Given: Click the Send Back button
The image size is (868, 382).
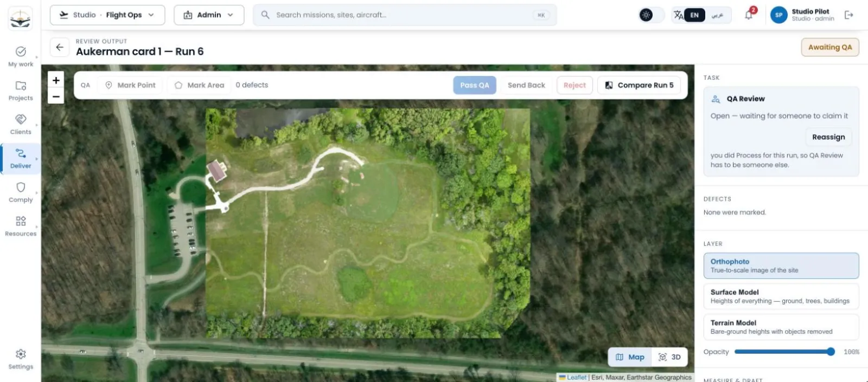Looking at the screenshot, I should [526, 85].
